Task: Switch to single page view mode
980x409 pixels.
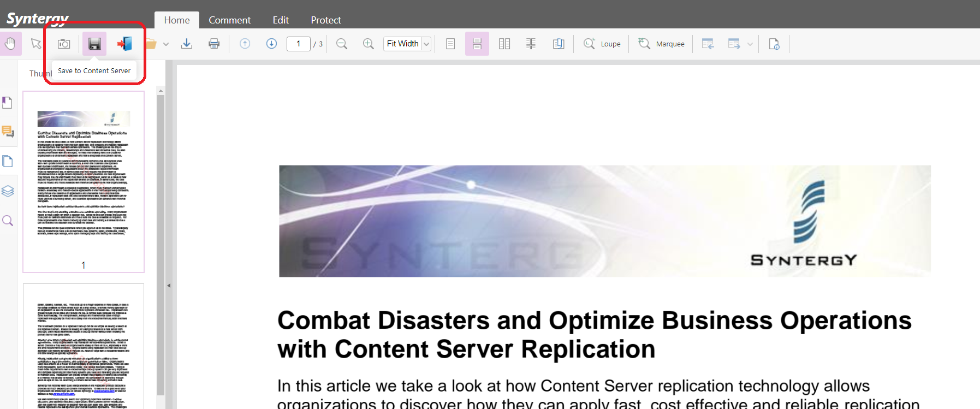Action: pyautogui.click(x=450, y=44)
